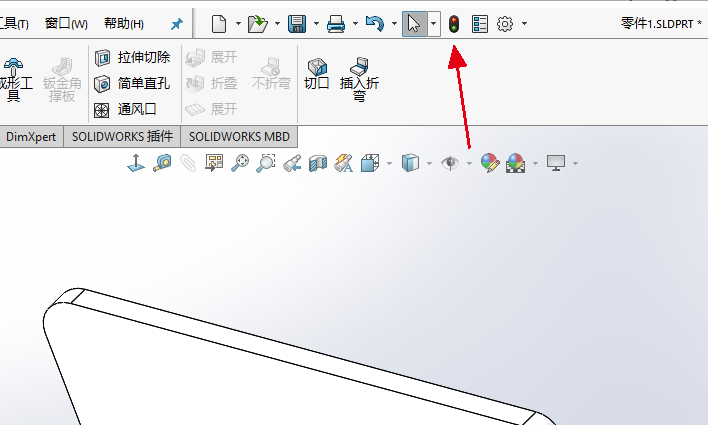Click the Zoom to Area magnifier icon
The image size is (708, 425).
[266, 163]
